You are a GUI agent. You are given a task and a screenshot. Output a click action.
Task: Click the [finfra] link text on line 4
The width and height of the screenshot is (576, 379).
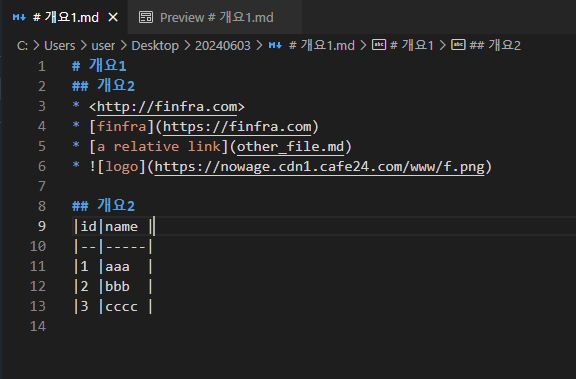coord(122,127)
